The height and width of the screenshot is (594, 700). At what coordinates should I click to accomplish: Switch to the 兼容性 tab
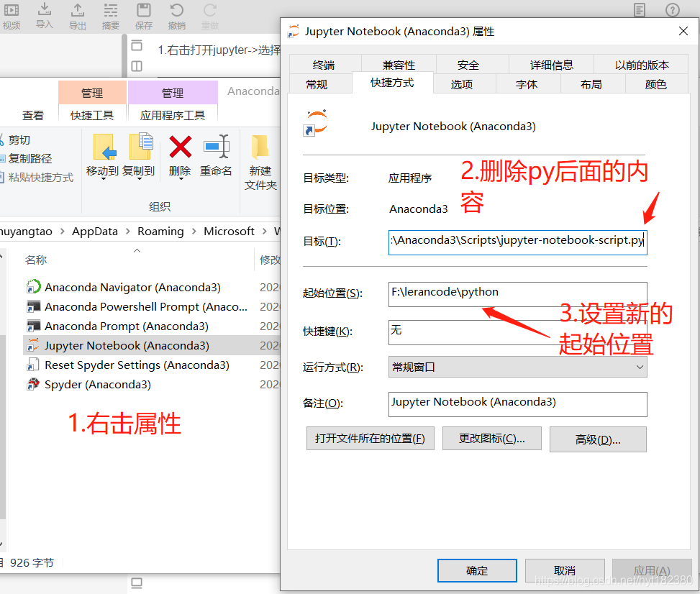pos(399,65)
